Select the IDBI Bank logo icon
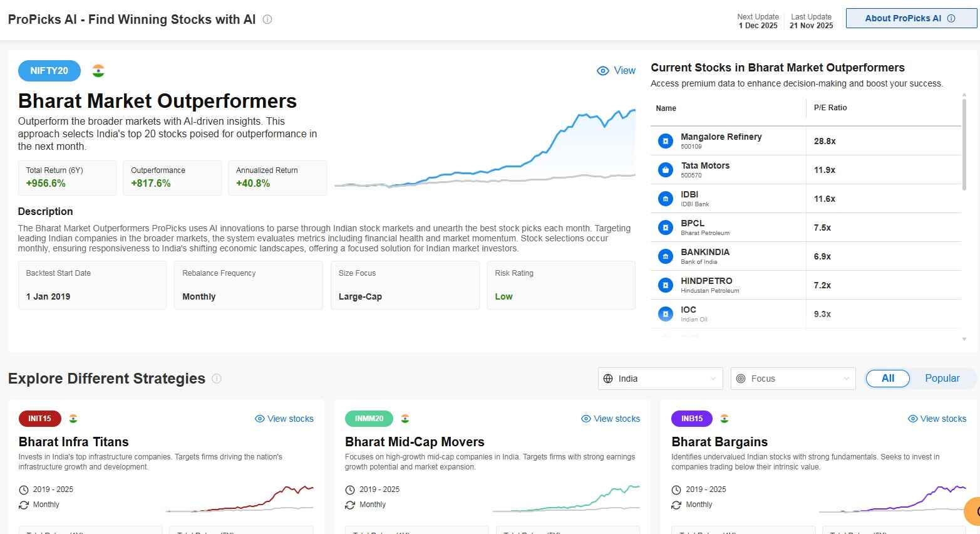Image resolution: width=980 pixels, height=534 pixels. pos(665,198)
